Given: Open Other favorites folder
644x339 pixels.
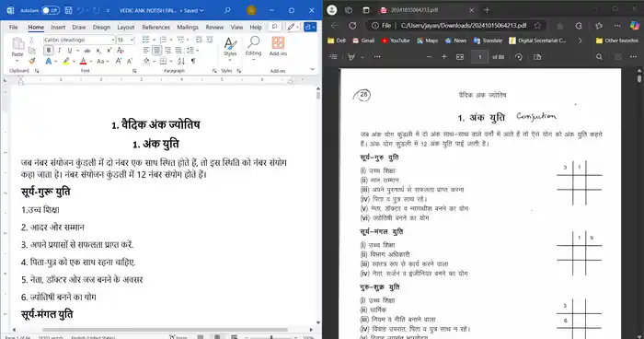Looking at the screenshot, I should [x=617, y=41].
